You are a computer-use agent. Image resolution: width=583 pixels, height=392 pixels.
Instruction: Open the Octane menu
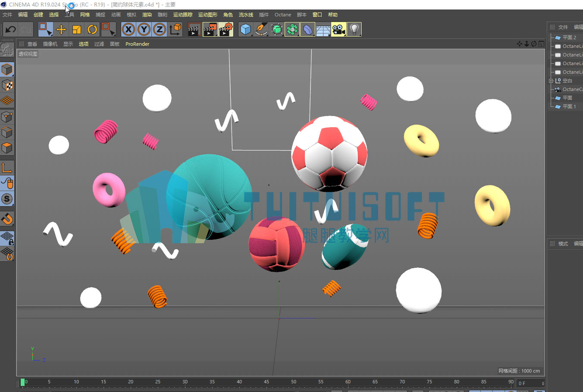click(x=283, y=15)
